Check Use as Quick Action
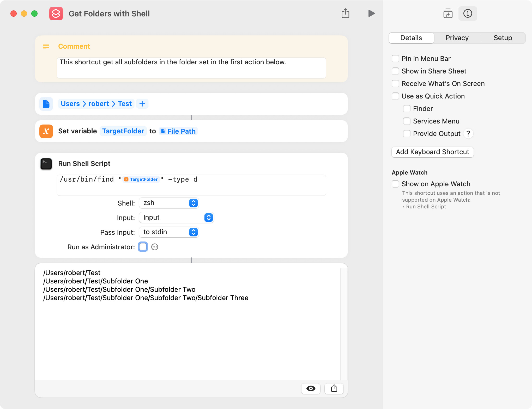532x409 pixels. tap(395, 96)
